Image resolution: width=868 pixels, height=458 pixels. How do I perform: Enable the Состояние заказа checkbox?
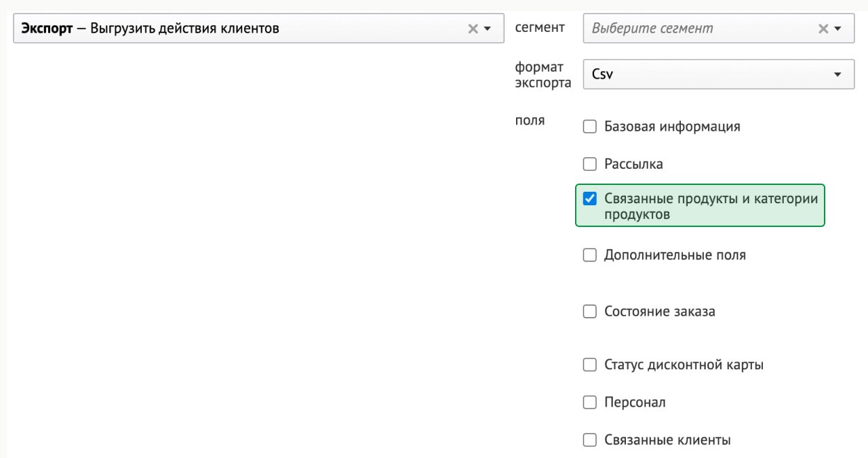coord(590,312)
